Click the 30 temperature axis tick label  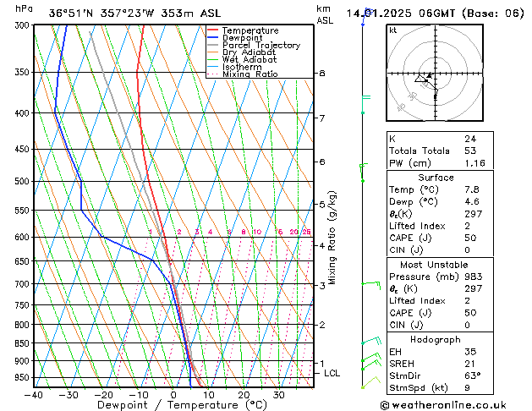point(278,395)
